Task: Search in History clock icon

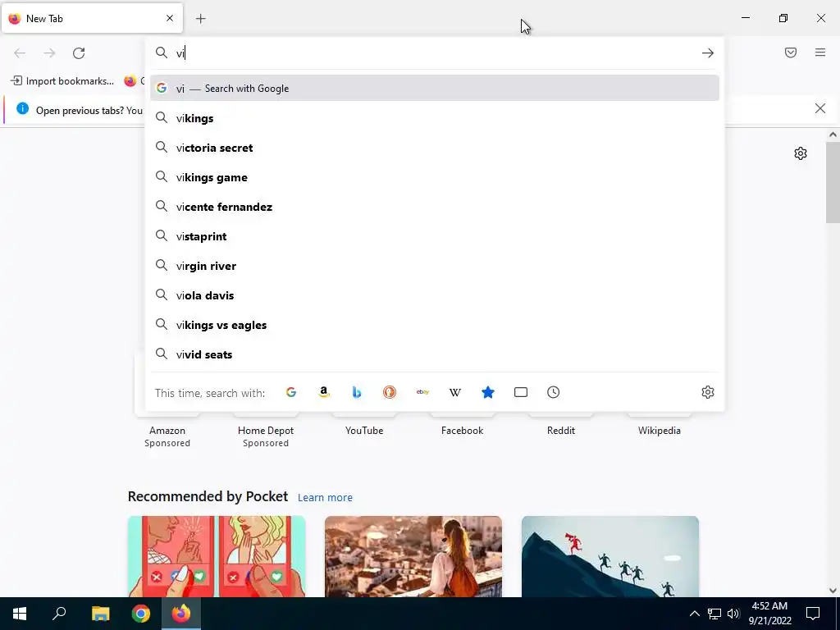Action: tap(554, 392)
